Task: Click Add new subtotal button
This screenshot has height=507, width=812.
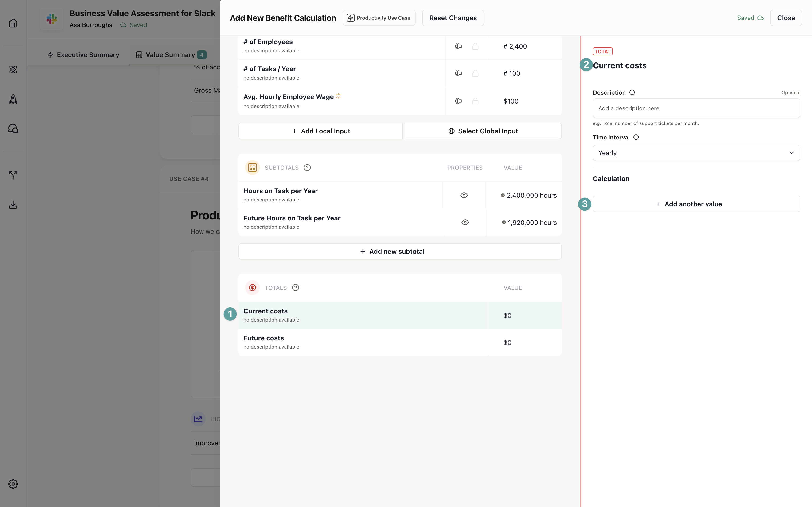Action: (400, 251)
